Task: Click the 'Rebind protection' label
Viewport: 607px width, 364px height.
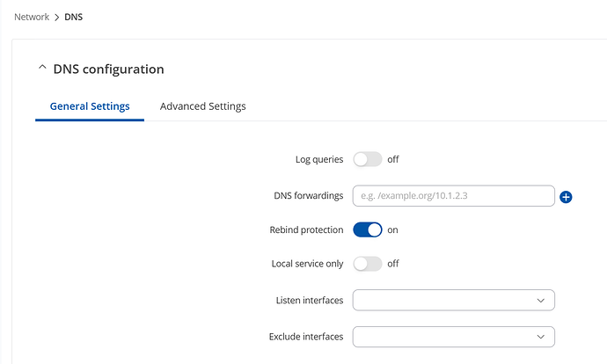Action: (307, 229)
